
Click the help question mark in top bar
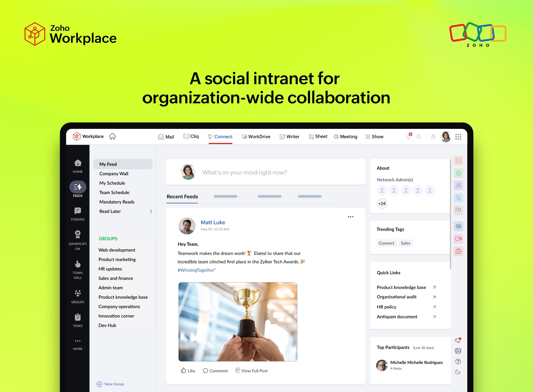tap(433, 137)
